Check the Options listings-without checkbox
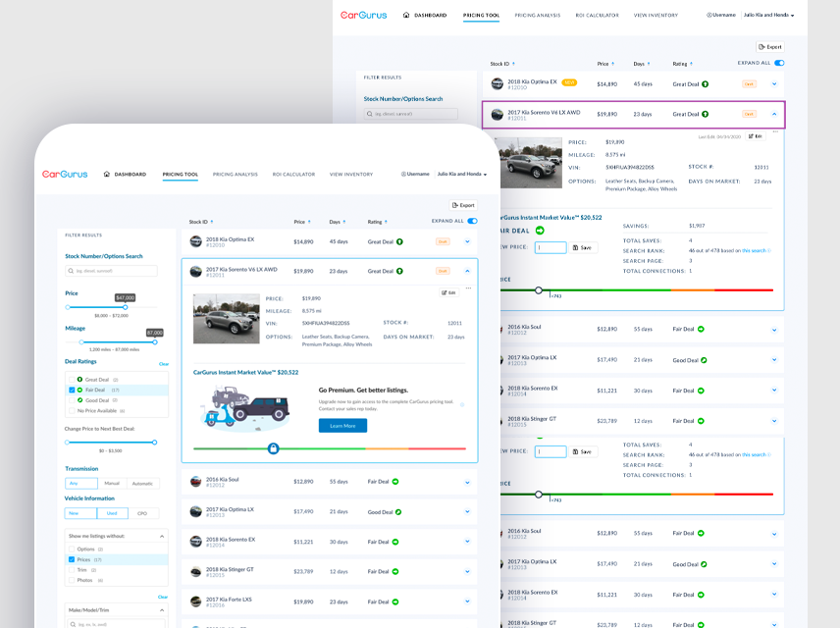Screen dimensions: 840x628 pyautogui.click(x=72, y=549)
